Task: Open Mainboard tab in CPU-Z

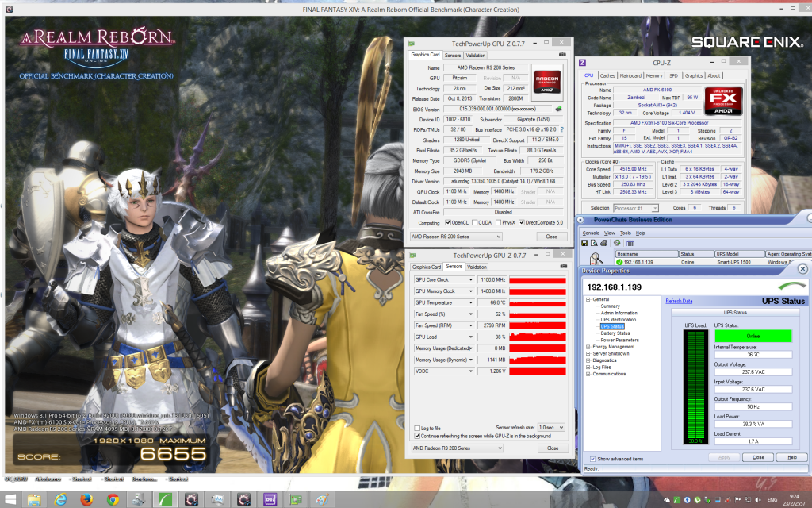Action: (x=630, y=75)
